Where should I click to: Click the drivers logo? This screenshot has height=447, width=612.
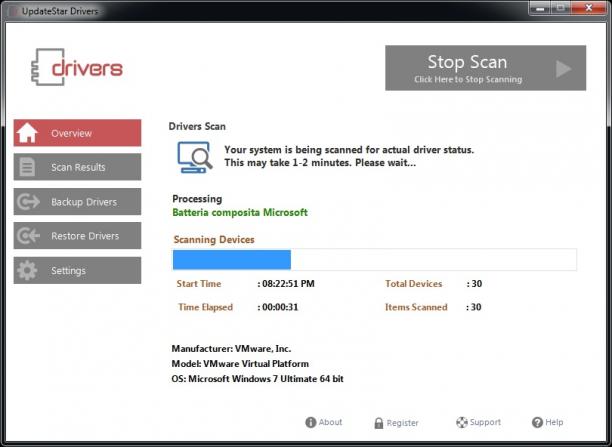click(x=77, y=67)
